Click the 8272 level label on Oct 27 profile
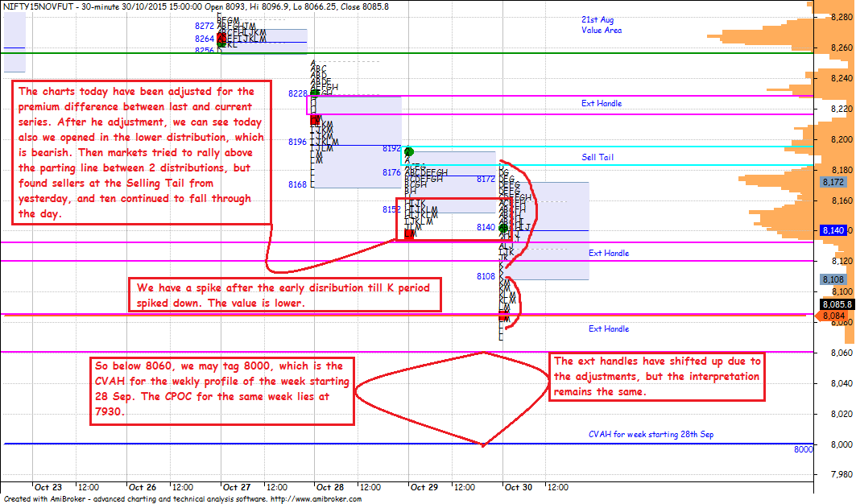This screenshot has height=504, width=856. [205, 26]
